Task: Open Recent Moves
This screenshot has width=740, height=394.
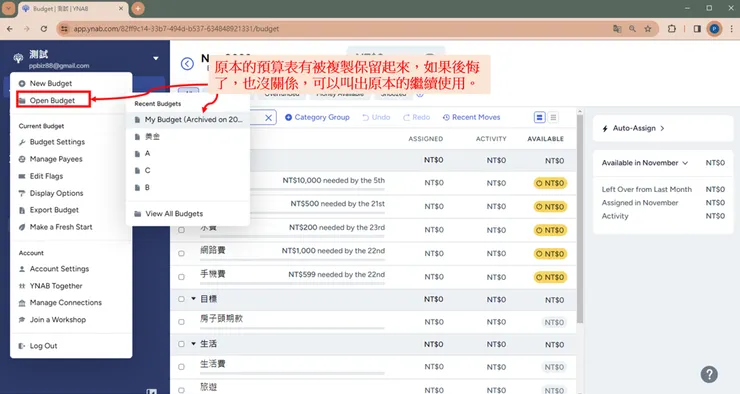Action: tap(471, 117)
